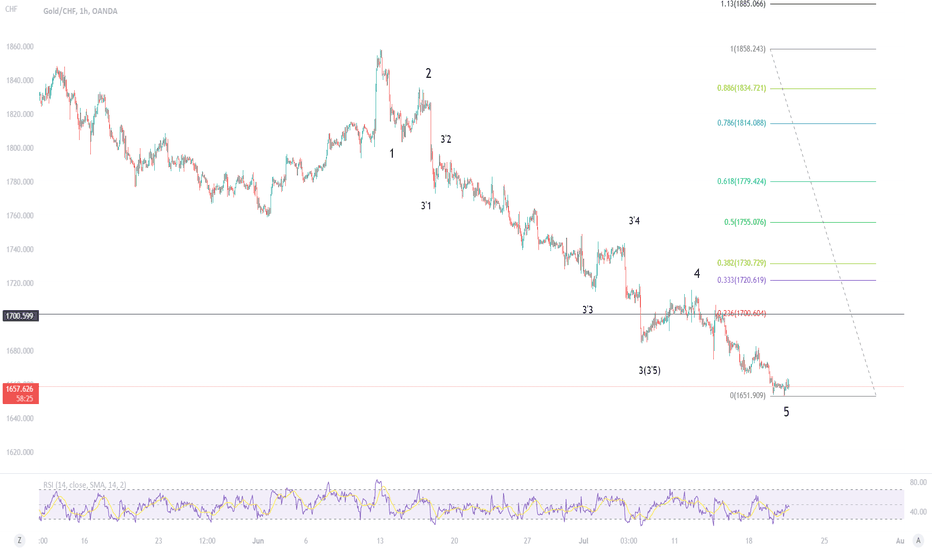Screen dimensions: 932x550
Task: Click the 11 date on time axis
Action: point(675,541)
